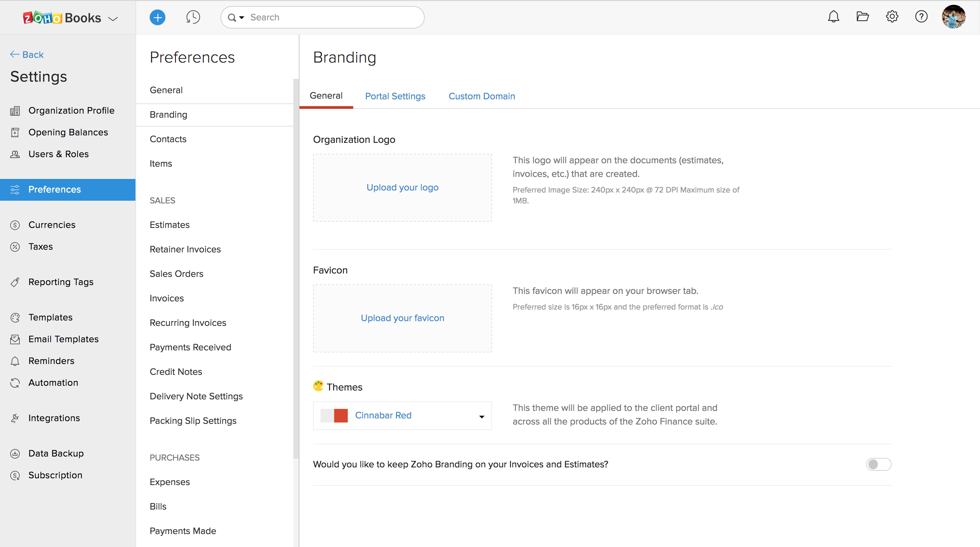
Task: Click the Themes palette emoji icon
Action: 318,386
